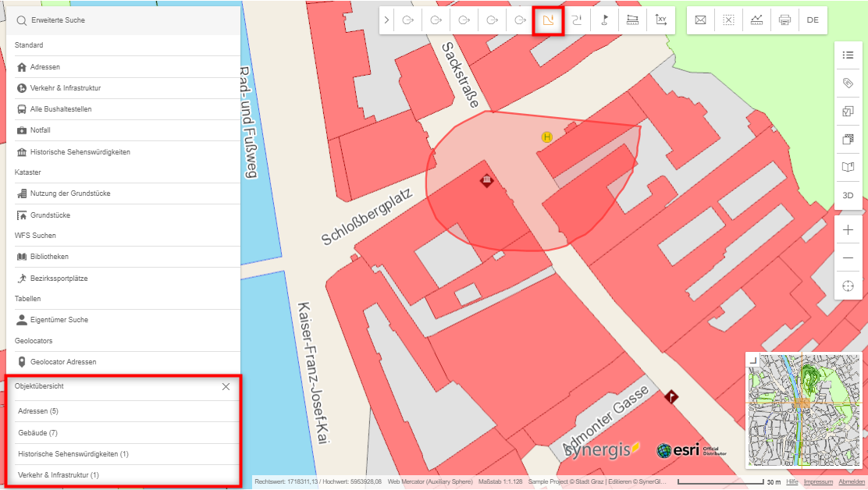Screen dimensions: 868x490
Task: Open the XY coordinates tool
Action: coord(661,20)
